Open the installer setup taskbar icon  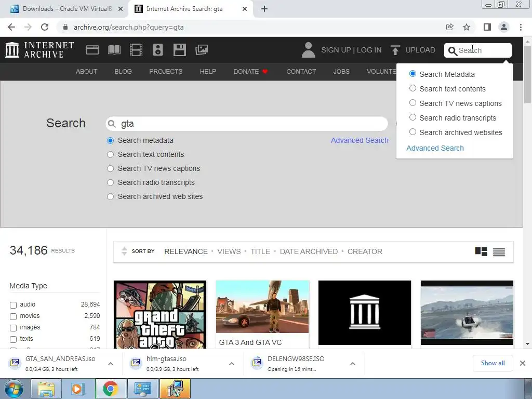pos(175,389)
